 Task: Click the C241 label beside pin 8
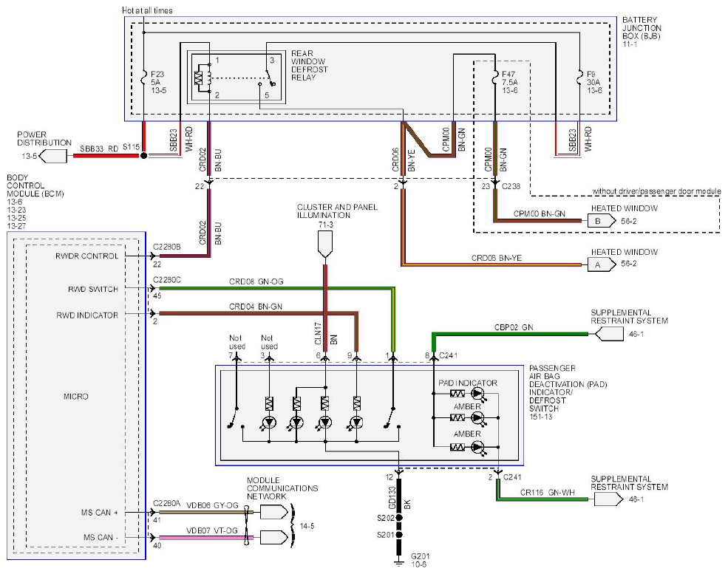[x=448, y=355]
